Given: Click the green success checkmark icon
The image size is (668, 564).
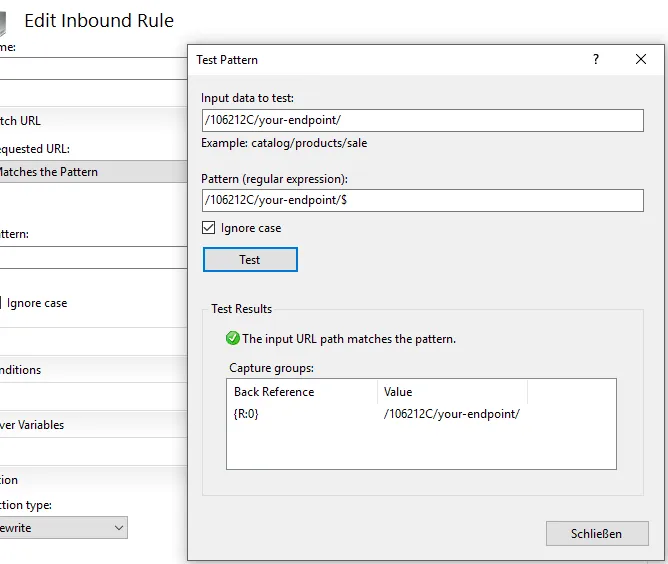Looking at the screenshot, I should tap(233, 339).
